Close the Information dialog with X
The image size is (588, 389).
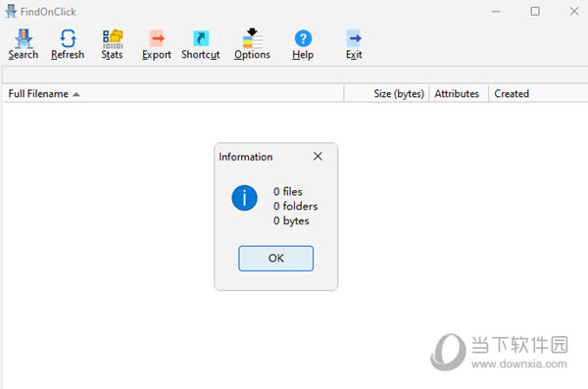pos(318,157)
